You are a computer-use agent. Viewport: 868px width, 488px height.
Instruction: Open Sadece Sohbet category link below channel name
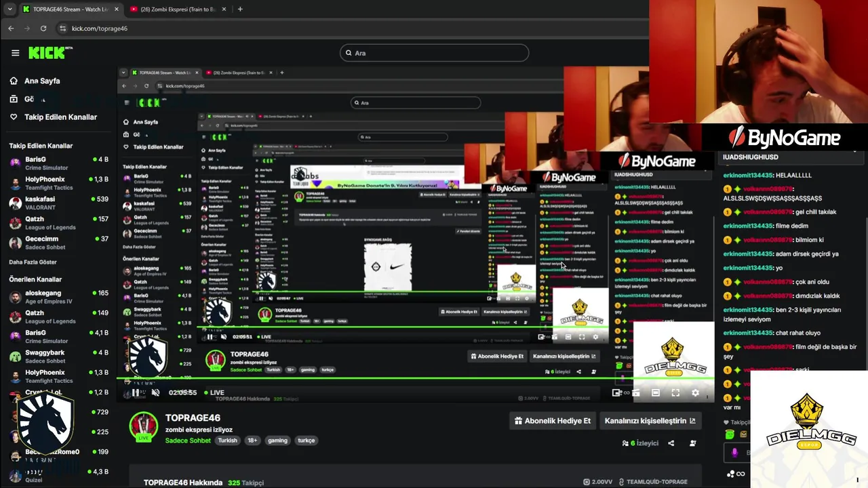point(188,441)
